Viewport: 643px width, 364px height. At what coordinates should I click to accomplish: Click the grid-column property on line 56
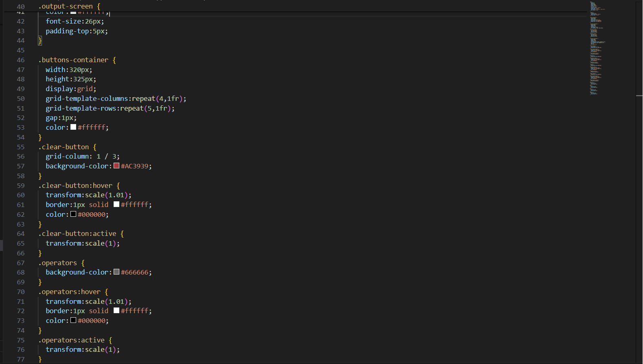tap(67, 156)
